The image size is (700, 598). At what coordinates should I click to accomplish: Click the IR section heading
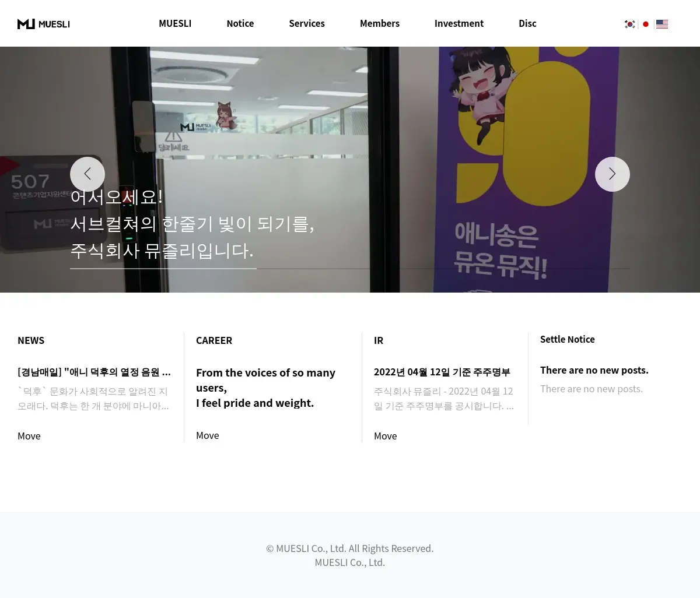point(379,340)
